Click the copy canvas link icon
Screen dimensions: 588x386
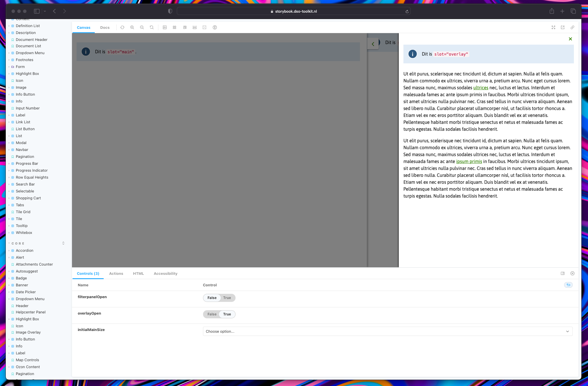[x=572, y=27]
